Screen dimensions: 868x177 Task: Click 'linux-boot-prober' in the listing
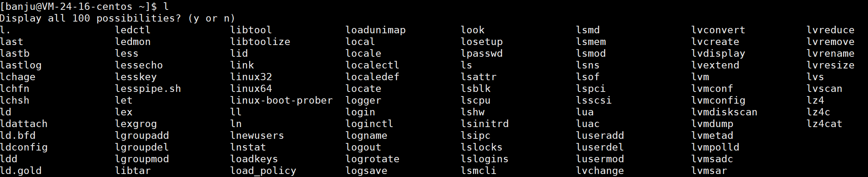(281, 100)
